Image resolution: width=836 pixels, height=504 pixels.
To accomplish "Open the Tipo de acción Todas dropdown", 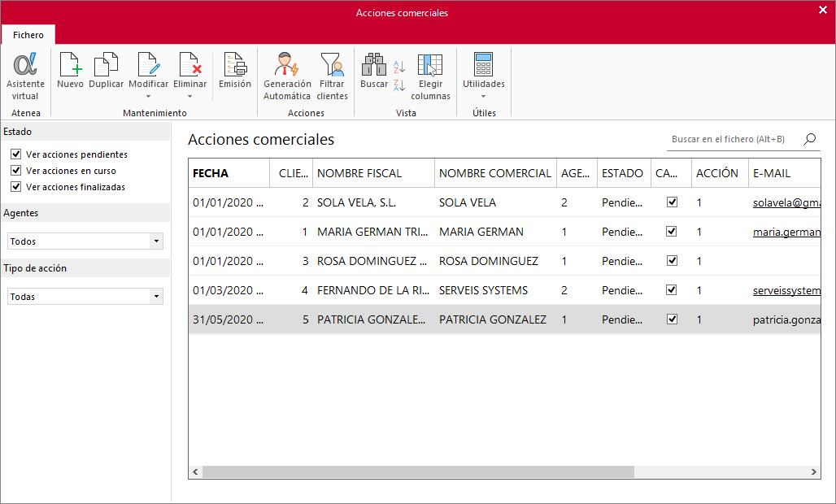I will [156, 297].
